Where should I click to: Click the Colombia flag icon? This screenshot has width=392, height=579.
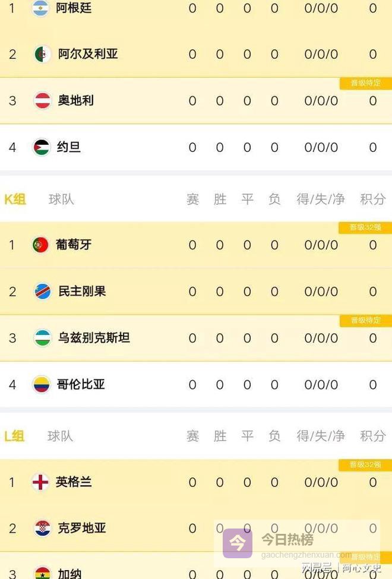click(x=41, y=384)
